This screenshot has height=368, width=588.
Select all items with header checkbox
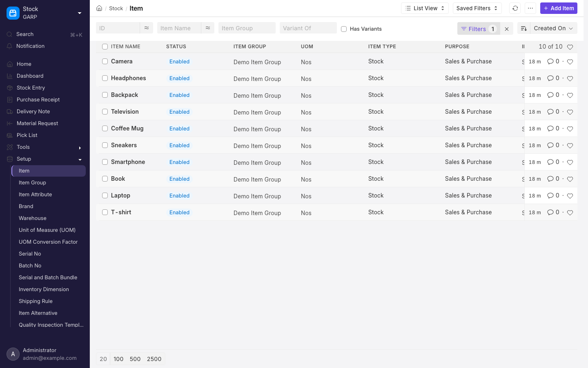coord(105,47)
